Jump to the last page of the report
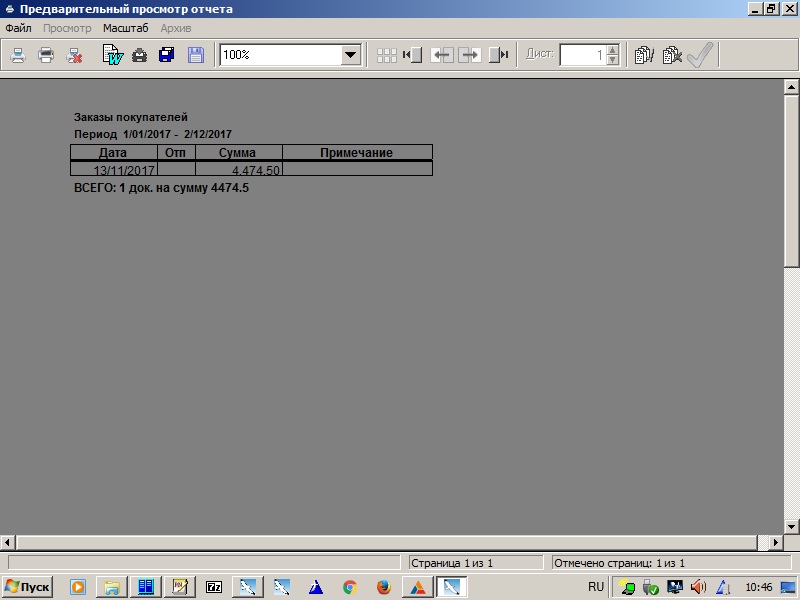This screenshot has height=600, width=800. click(x=499, y=56)
